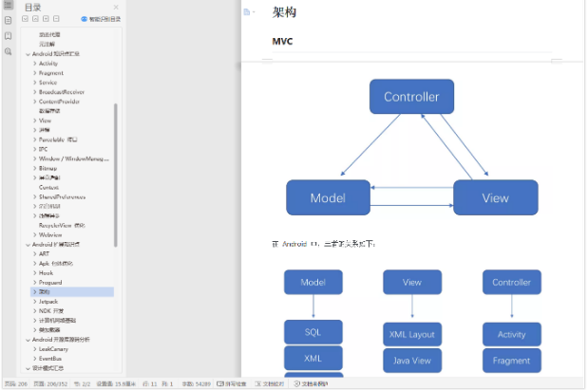Click the page icon left of the 架构 heading

[x=247, y=12]
